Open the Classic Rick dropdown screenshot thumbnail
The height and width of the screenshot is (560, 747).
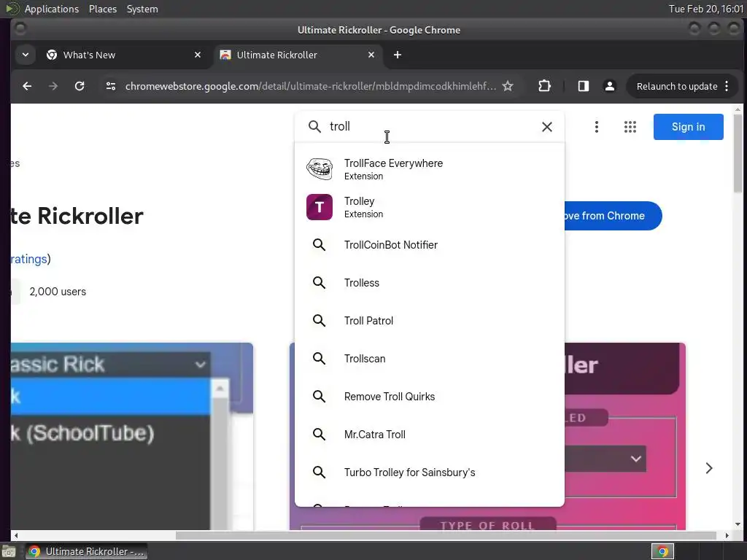(132, 436)
